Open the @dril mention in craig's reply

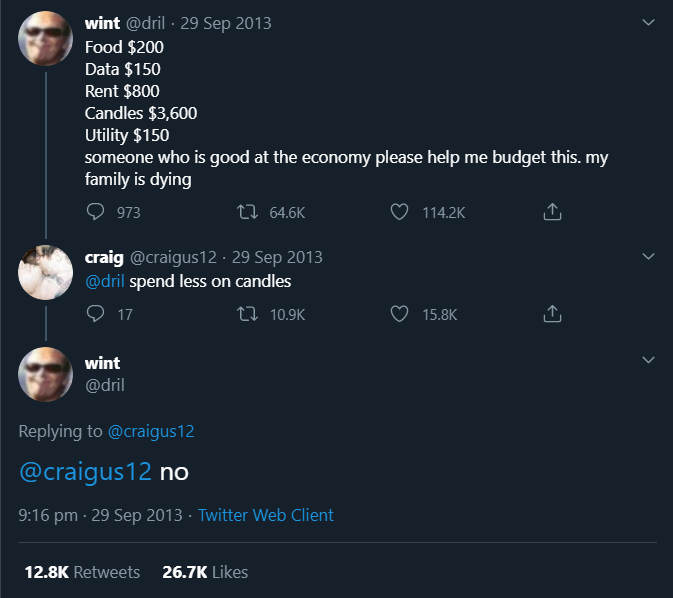pyautogui.click(x=105, y=282)
